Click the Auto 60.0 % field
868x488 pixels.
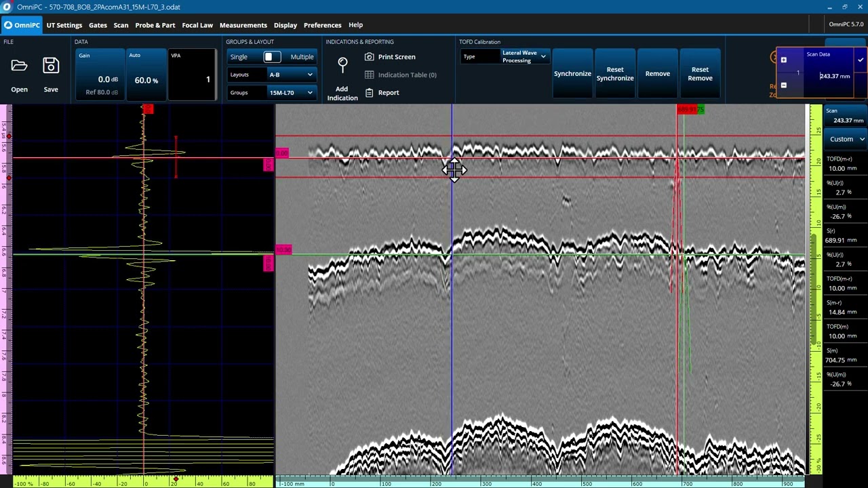click(146, 74)
